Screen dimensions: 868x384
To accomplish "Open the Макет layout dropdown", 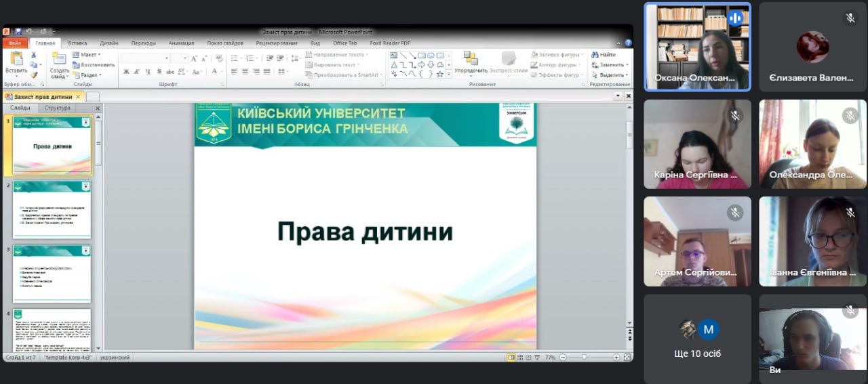I will pyautogui.click(x=86, y=55).
